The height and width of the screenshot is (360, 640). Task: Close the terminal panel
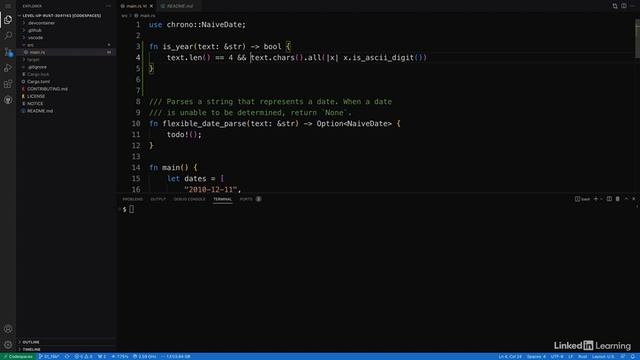(633, 199)
